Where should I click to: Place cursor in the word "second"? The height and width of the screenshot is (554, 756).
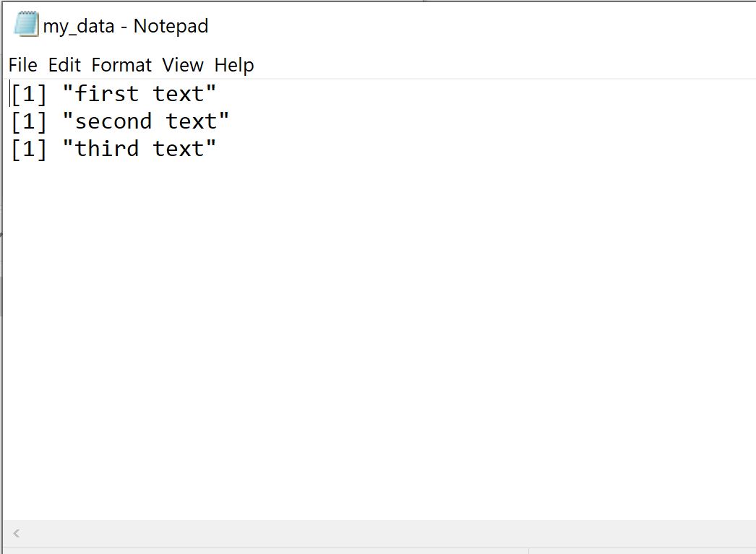tap(113, 121)
